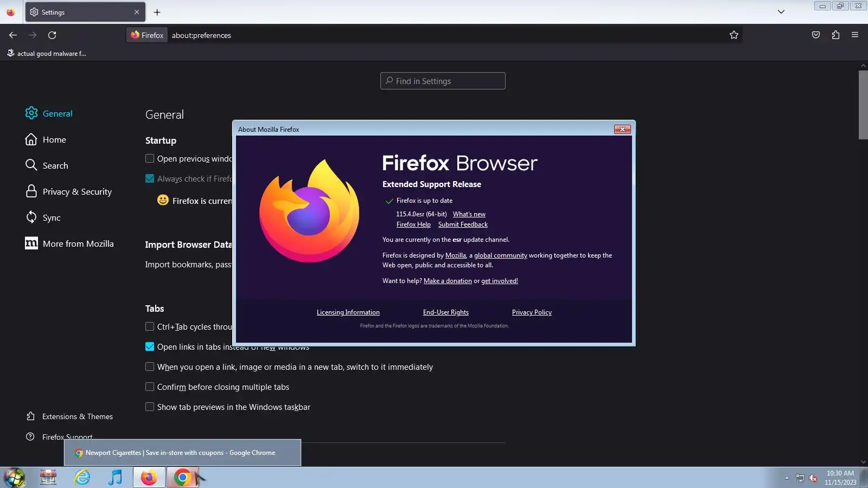Open the Windows Start menu
This screenshot has height=488, width=868.
click(15, 478)
